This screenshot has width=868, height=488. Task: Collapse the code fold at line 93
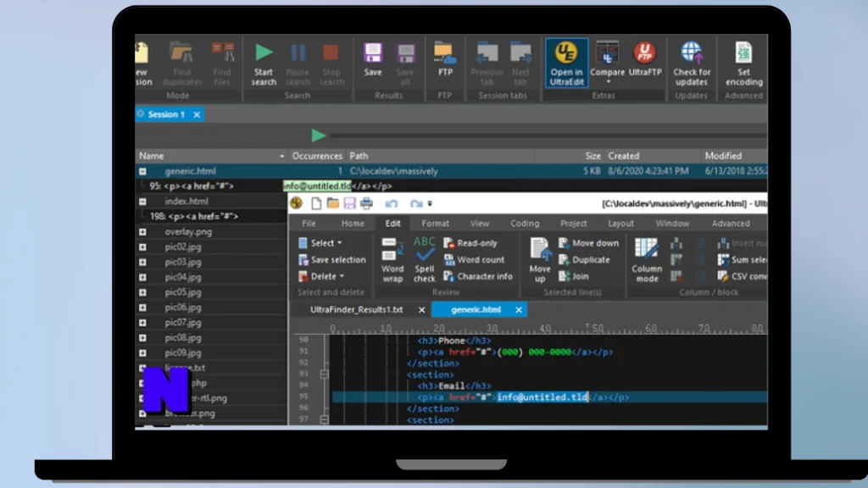pos(324,374)
